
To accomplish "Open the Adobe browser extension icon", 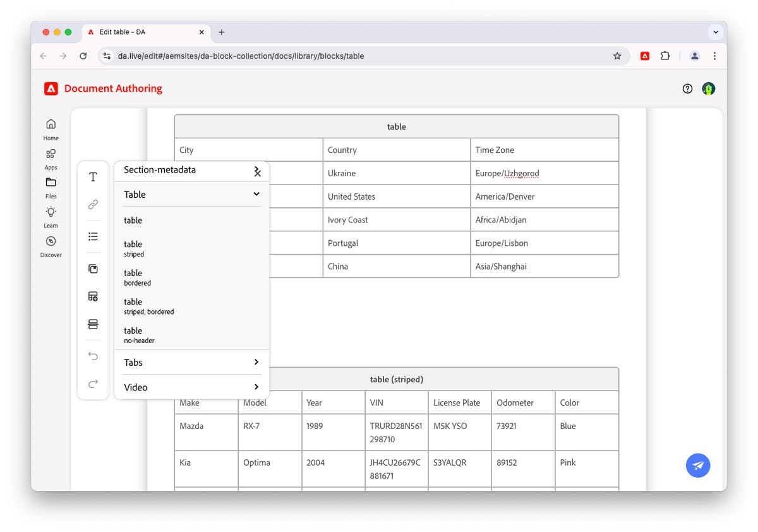I will 645,56.
